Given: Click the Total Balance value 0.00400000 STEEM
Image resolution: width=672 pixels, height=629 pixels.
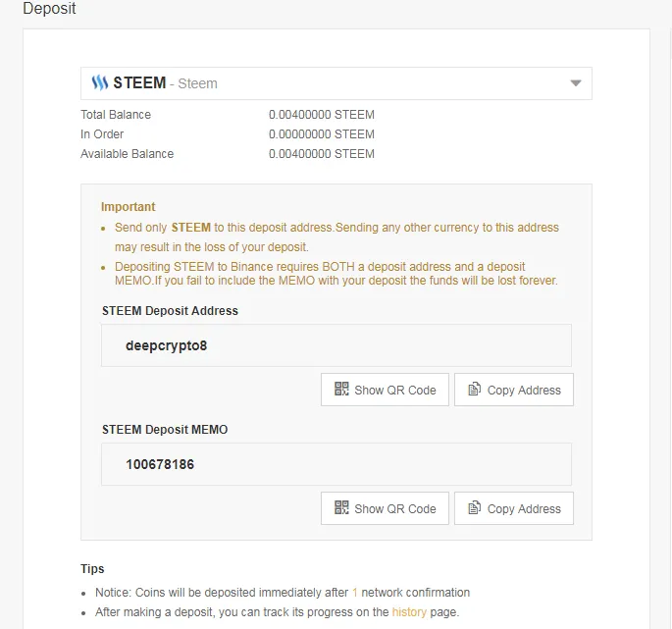Looking at the screenshot, I should pyautogui.click(x=322, y=115).
